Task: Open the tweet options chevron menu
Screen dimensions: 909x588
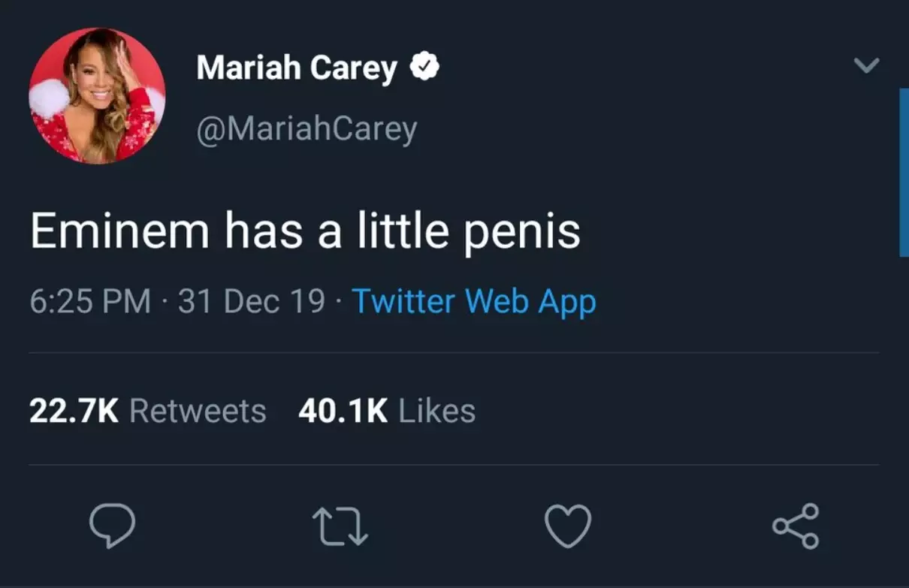Action: coord(867,66)
